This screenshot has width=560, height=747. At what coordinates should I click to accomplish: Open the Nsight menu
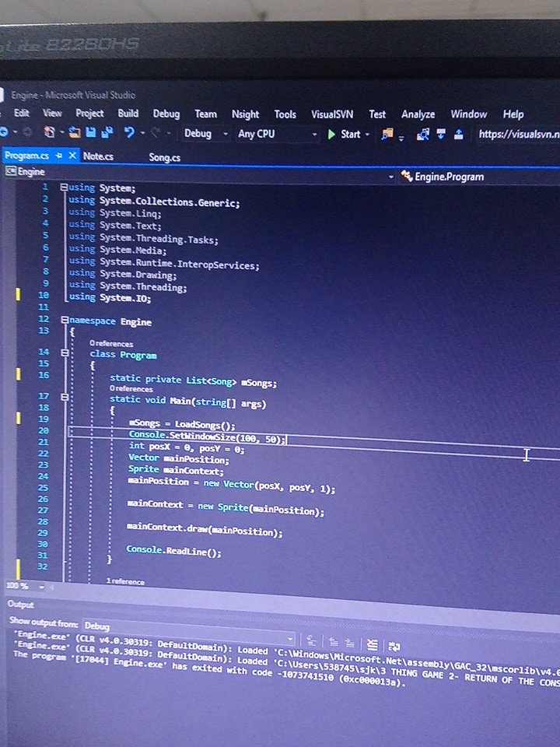245,114
